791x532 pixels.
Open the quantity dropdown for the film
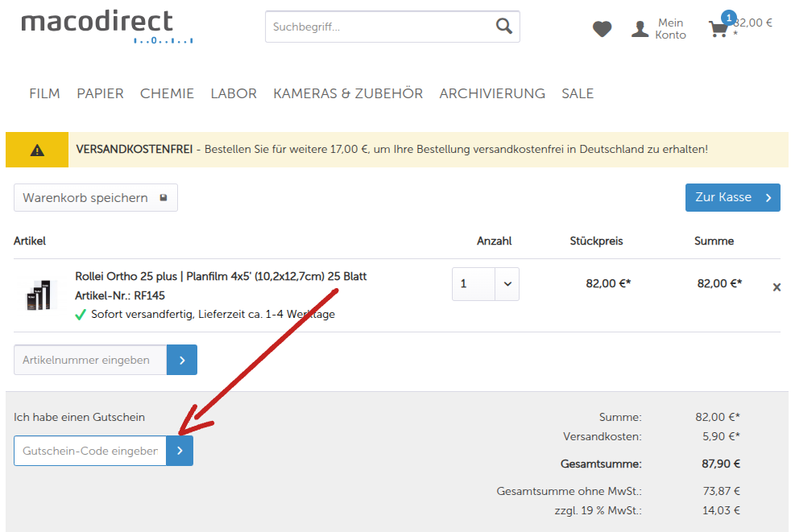[x=506, y=283]
